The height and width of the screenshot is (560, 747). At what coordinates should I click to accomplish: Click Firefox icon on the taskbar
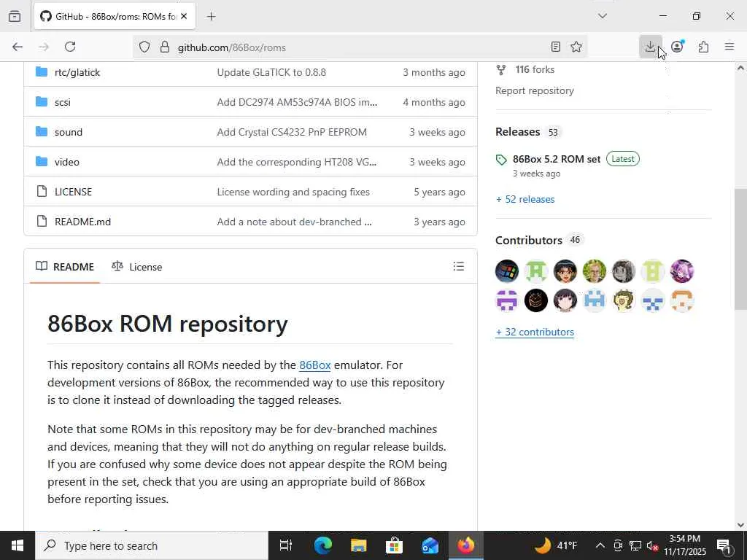(466, 545)
